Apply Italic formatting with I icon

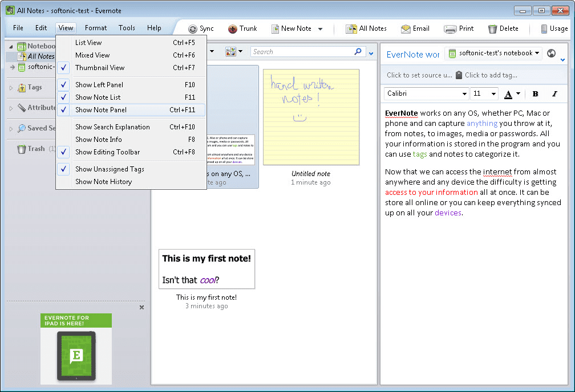coord(554,94)
